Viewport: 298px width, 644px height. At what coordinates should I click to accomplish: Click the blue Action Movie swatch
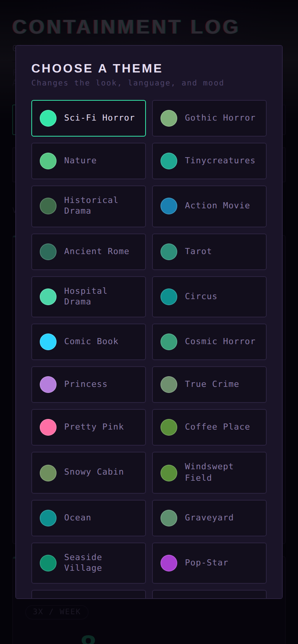[169, 206]
